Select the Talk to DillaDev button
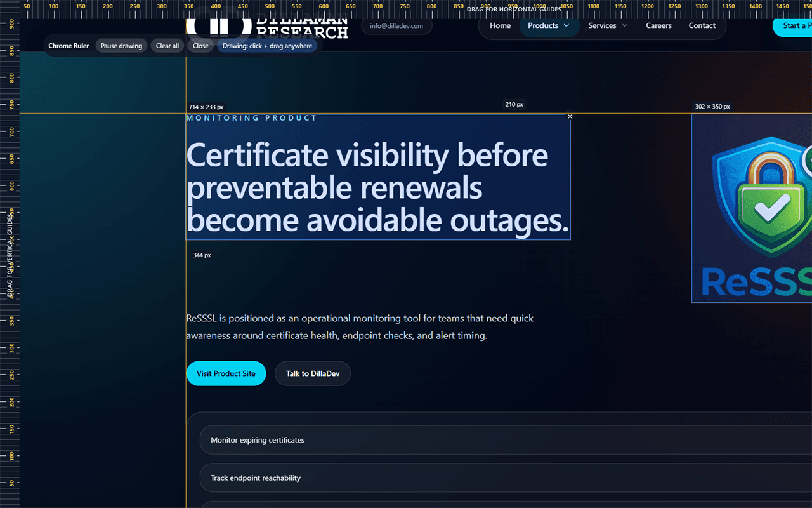 click(x=312, y=373)
